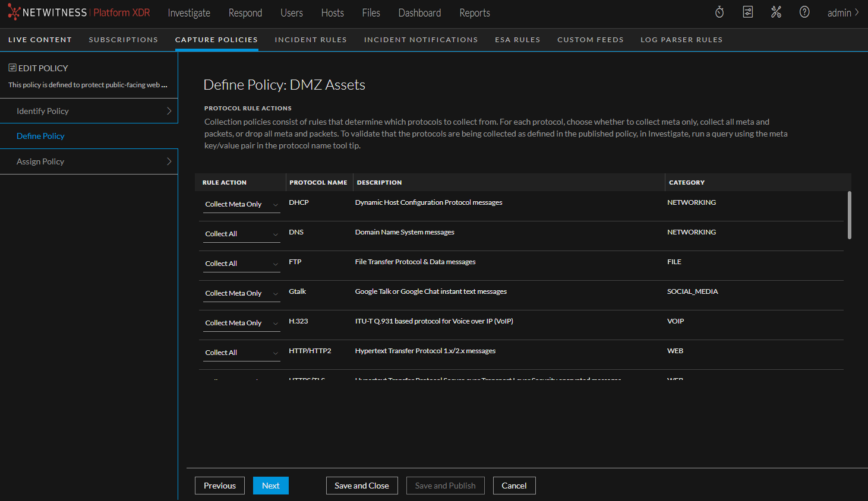Click the protocol list vertical scrollbar

click(x=849, y=215)
